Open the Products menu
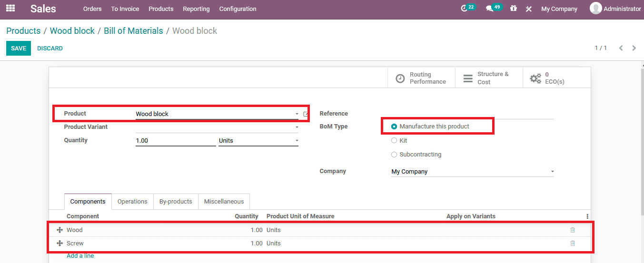644x263 pixels. [161, 9]
